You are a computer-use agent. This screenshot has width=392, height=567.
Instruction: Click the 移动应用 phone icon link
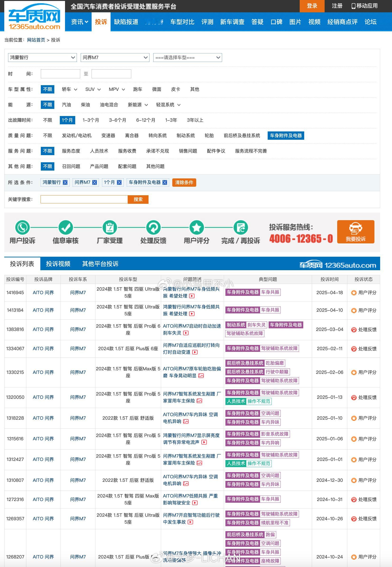tap(364, 6)
